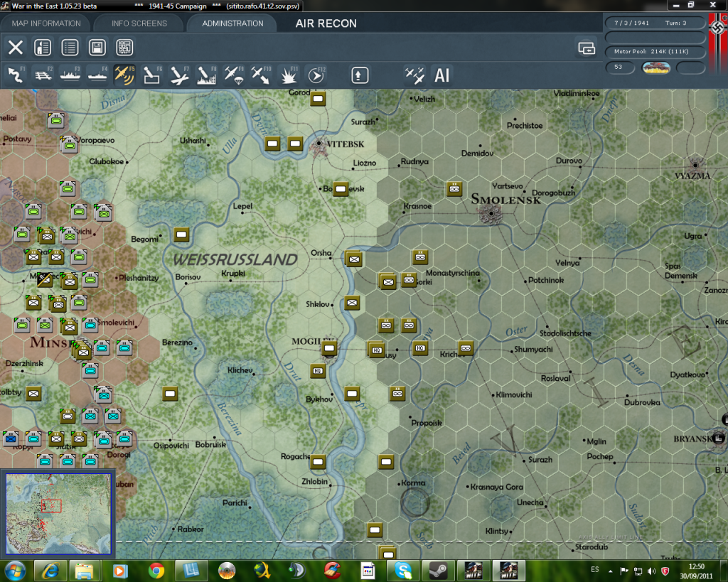Open Google Chrome from the taskbar
728x582 pixels.
pos(156,571)
